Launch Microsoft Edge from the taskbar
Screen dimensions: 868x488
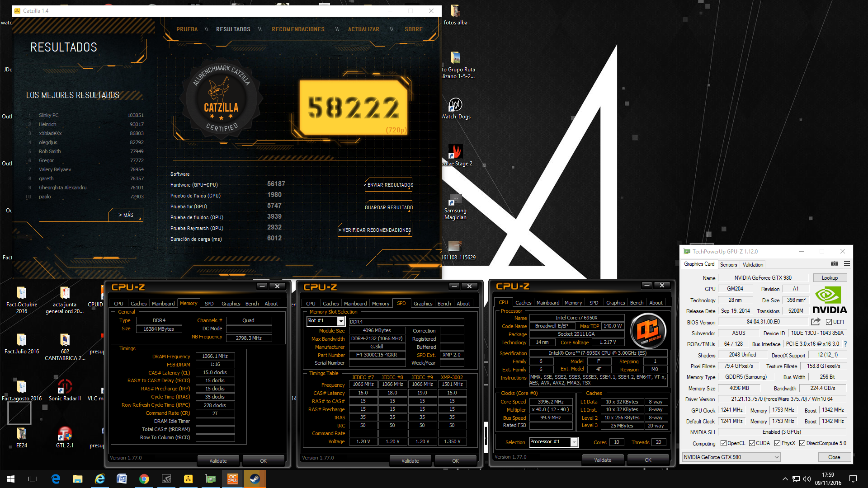coord(56,479)
